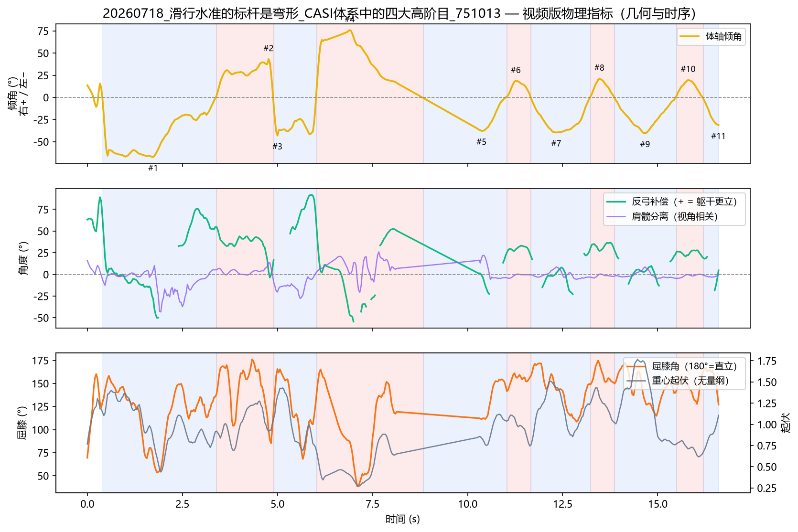Click the #8 turn marker label

click(599, 68)
